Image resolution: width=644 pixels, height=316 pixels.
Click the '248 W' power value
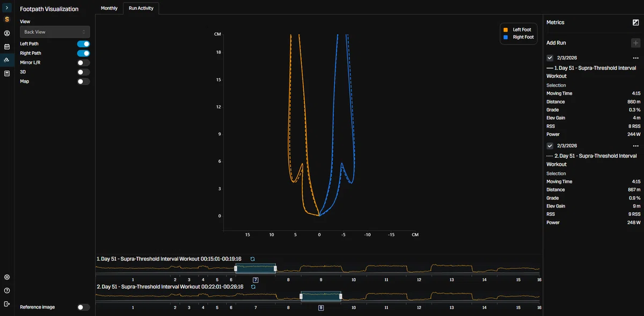pos(634,223)
